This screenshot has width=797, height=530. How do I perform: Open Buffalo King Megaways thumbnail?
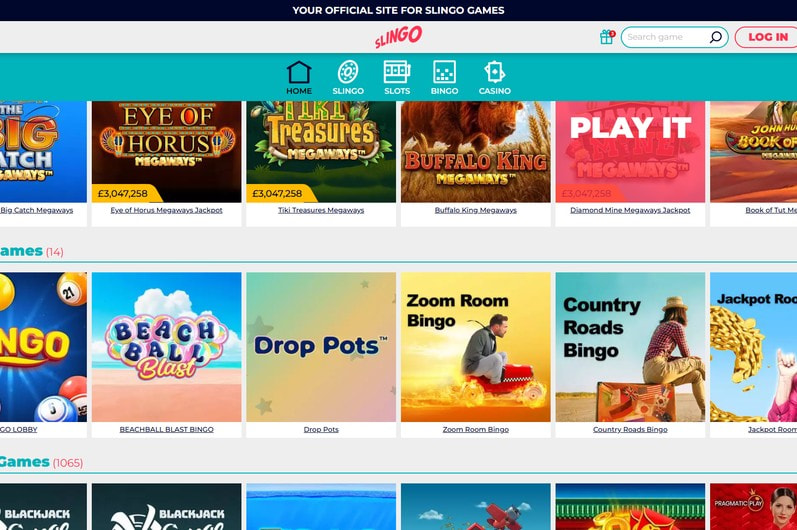pos(476,151)
